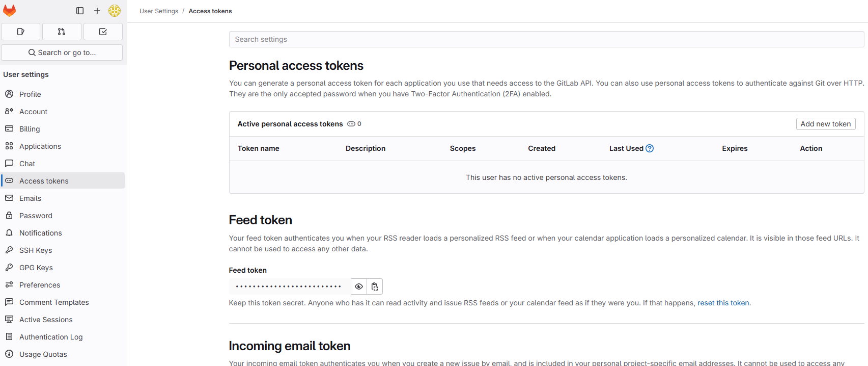Collapse the sidebar with the panel icon
The image size is (868, 366).
80,11
